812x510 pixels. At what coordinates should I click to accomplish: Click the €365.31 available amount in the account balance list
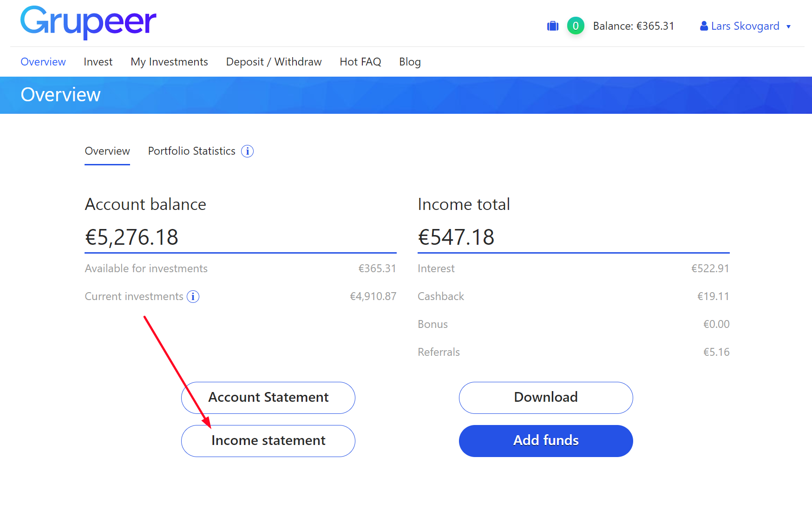pyautogui.click(x=377, y=268)
